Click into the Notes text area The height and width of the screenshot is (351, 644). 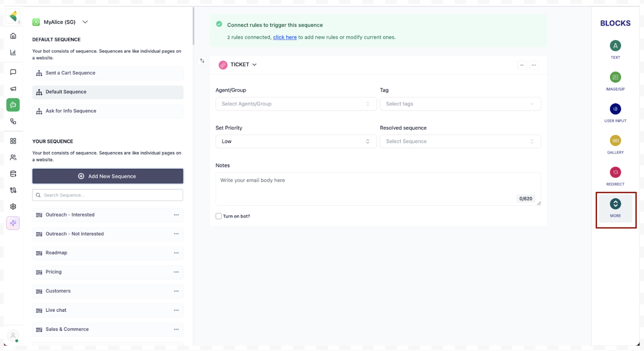click(378, 189)
